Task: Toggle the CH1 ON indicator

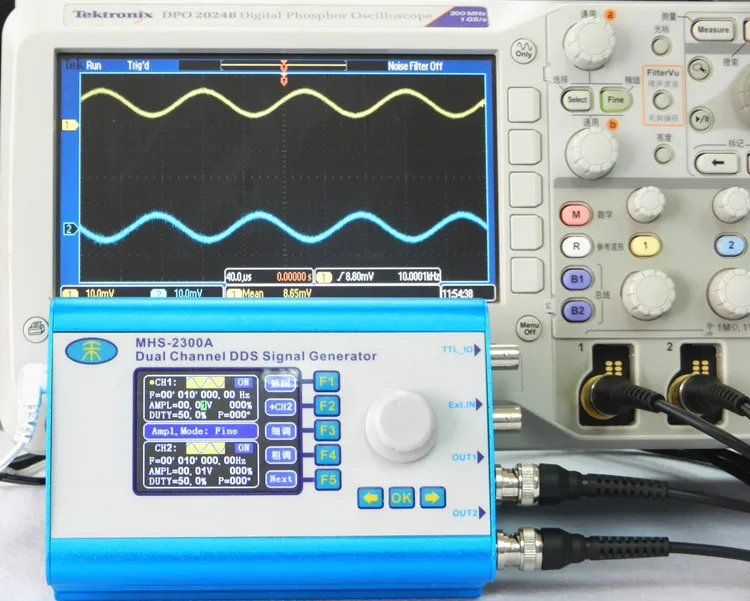Action: pos(243,382)
